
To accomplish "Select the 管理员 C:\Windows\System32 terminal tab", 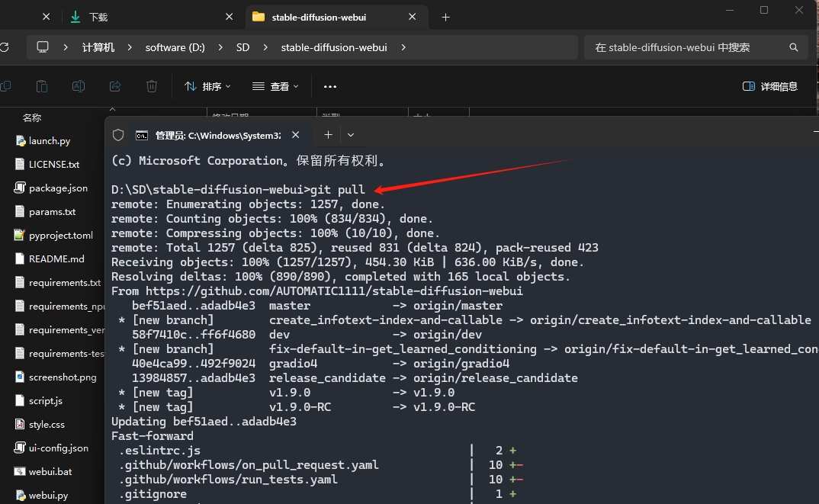I will [x=218, y=135].
